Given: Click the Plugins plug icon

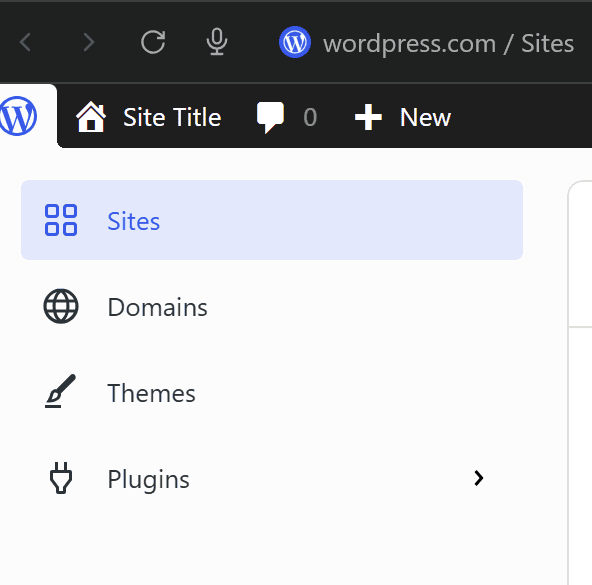Looking at the screenshot, I should click(61, 478).
